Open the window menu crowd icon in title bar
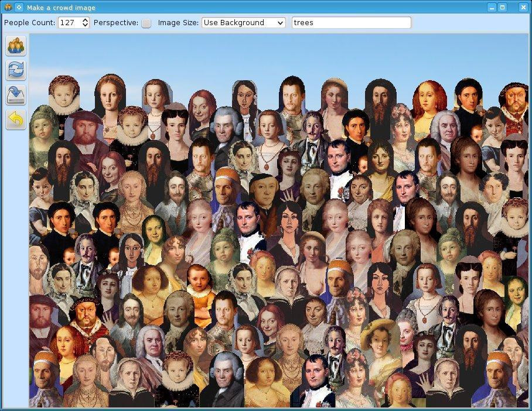 (x=8, y=7)
